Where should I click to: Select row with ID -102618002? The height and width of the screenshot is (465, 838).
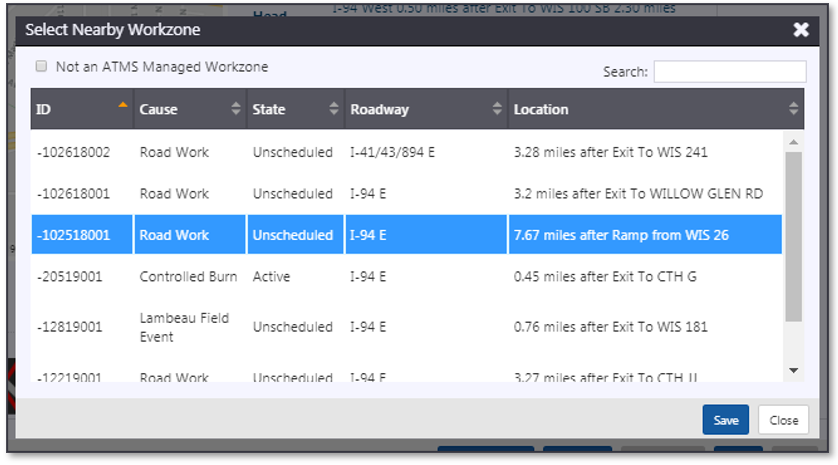406,152
